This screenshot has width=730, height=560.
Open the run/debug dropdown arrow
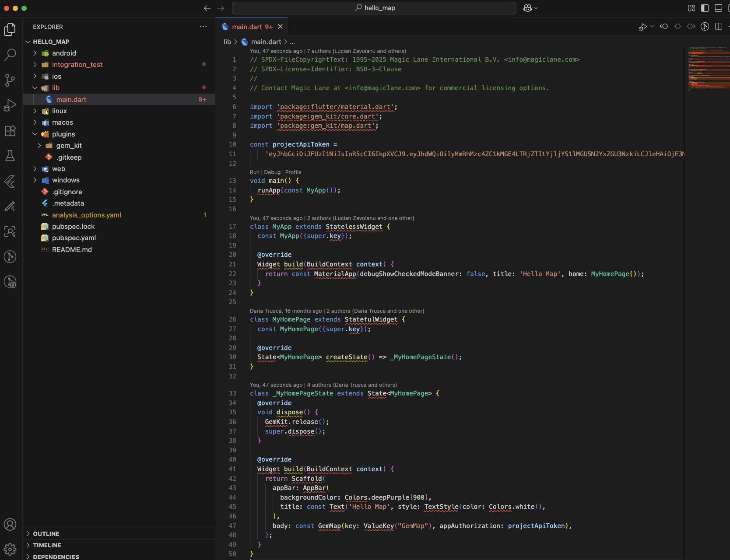pos(652,27)
